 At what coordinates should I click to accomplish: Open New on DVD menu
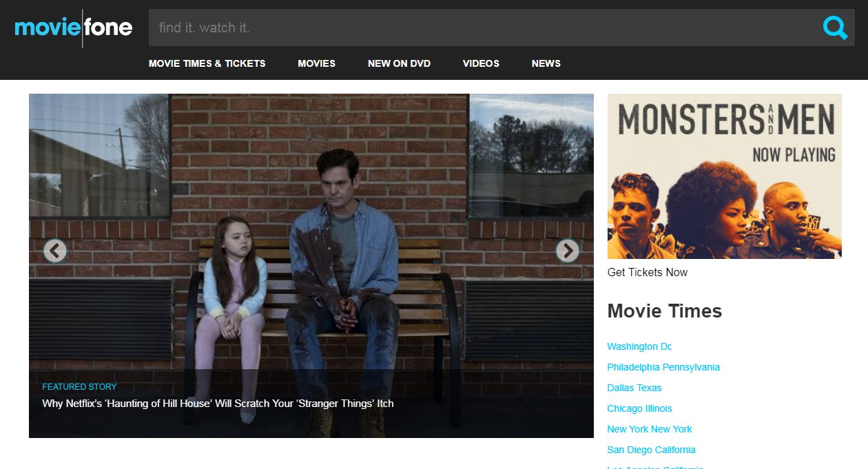pyautogui.click(x=399, y=63)
